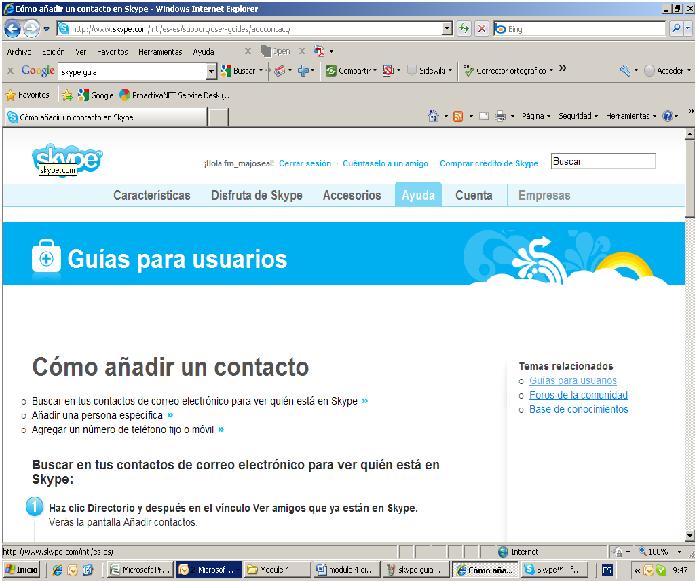
Task: Open the Características navigation tab
Action: pos(152,195)
